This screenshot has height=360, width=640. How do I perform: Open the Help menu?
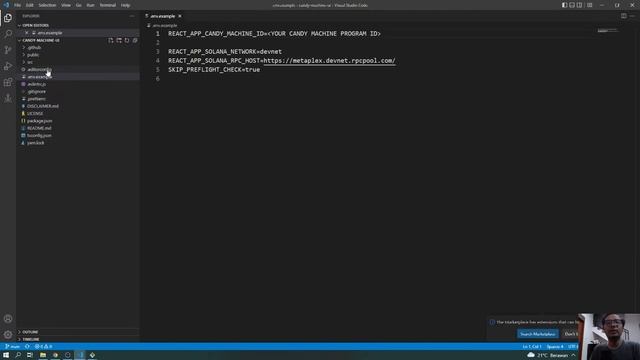click(x=125, y=5)
